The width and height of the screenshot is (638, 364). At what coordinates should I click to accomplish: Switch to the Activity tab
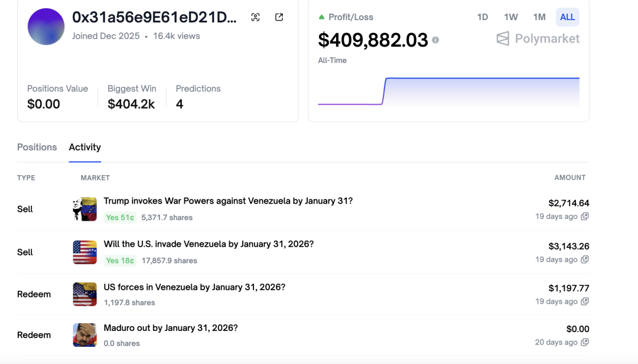(x=85, y=147)
